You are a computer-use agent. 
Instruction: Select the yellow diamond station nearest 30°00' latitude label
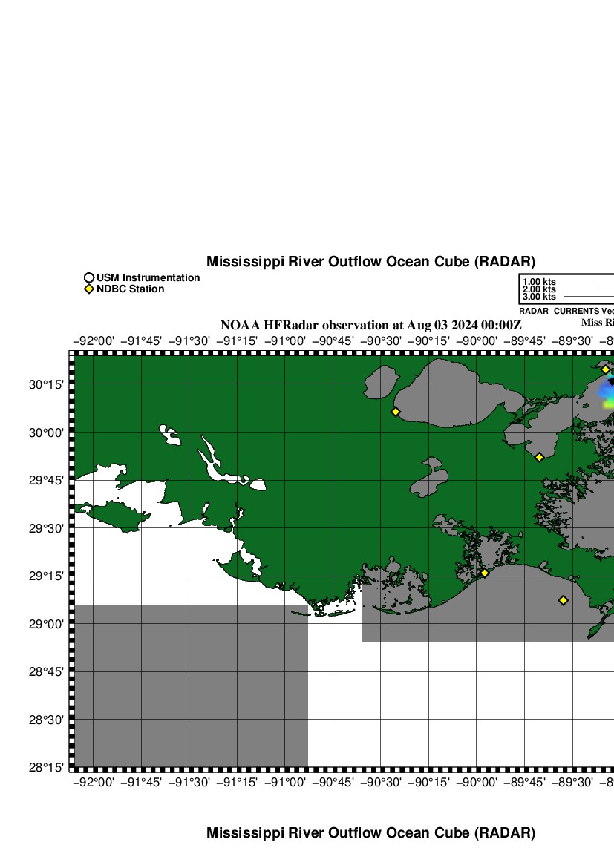[396, 411]
